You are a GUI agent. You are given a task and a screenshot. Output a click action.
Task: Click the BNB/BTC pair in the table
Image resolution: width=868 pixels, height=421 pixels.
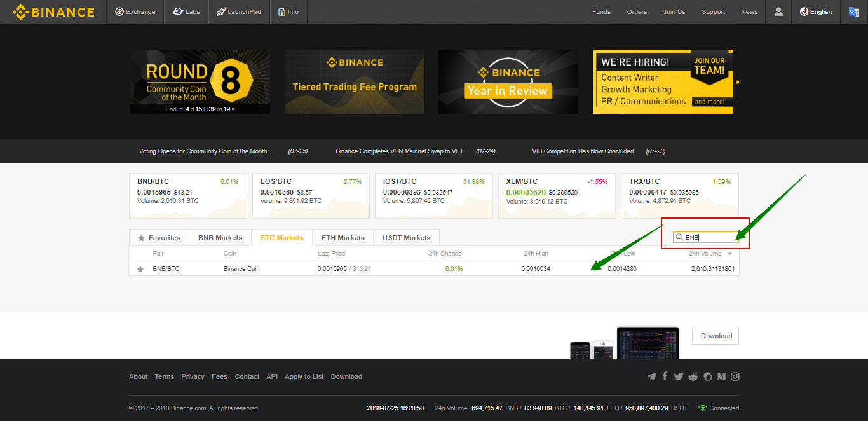point(166,269)
